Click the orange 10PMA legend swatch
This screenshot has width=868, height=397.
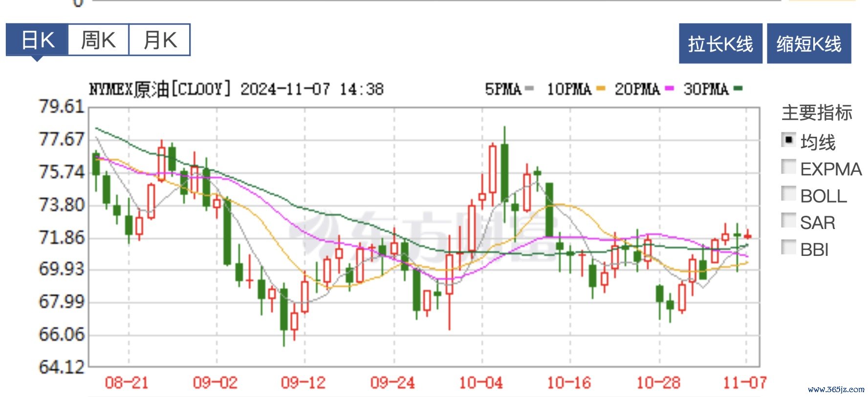(x=601, y=89)
